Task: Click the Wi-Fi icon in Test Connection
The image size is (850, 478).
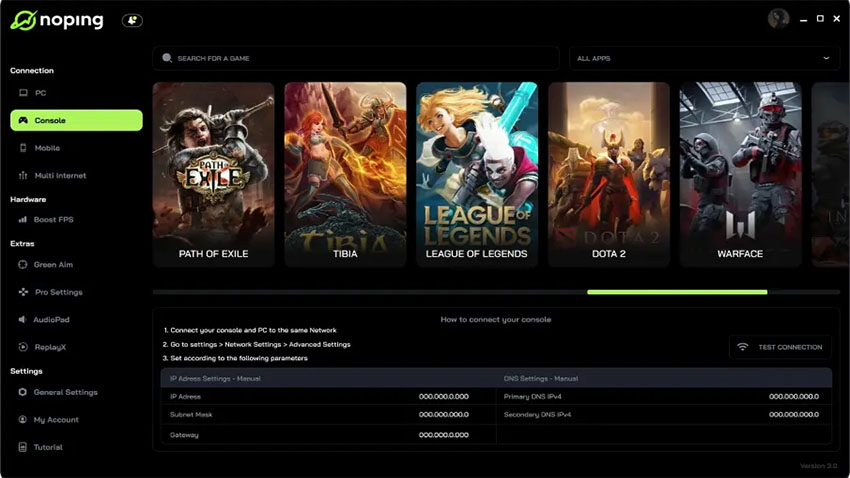Action: coord(743,347)
